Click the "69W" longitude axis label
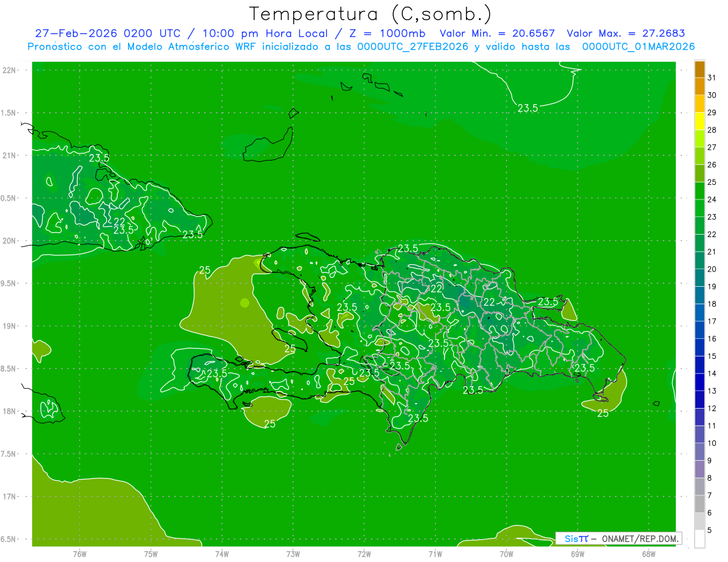The image size is (728, 562). 578,554
